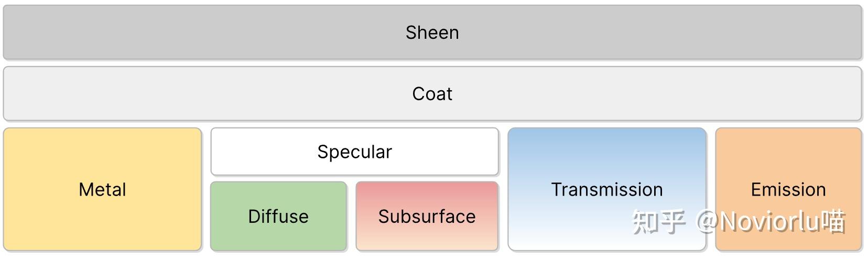
Task: Select the light gray Coat block
Action: pos(210,94)
